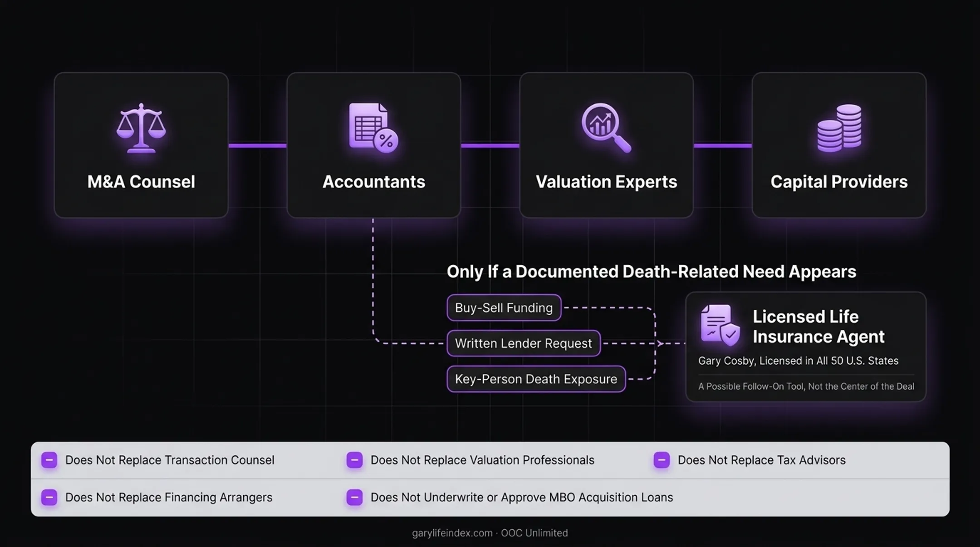Click the Licensed Life Insurance Agent heading
This screenshot has height=547, width=980.
(x=818, y=327)
